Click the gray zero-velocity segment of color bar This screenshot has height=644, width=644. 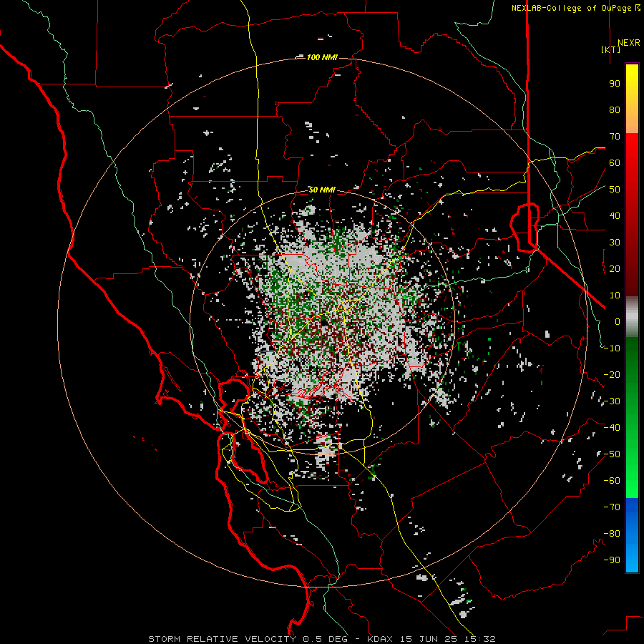click(632, 317)
